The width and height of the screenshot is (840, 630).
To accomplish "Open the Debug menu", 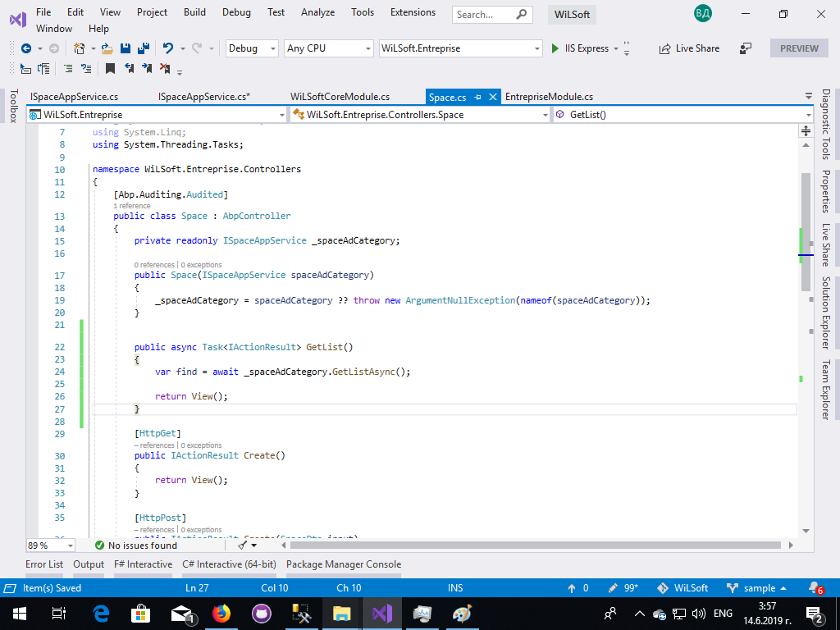I will tap(236, 12).
